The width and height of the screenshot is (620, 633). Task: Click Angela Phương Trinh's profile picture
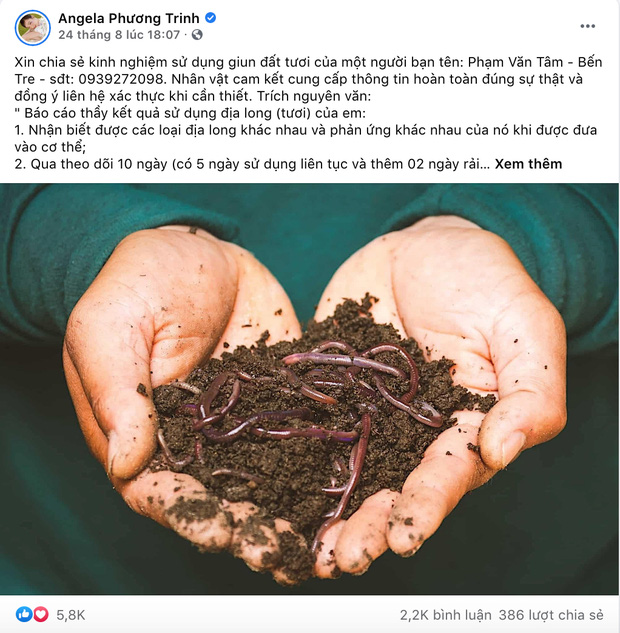coord(32,27)
